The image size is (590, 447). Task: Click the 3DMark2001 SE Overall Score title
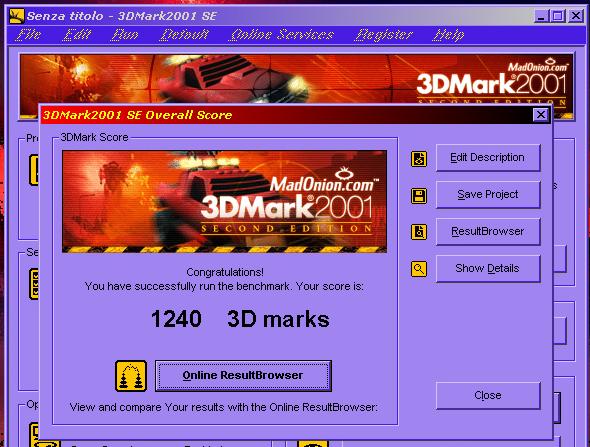137,115
